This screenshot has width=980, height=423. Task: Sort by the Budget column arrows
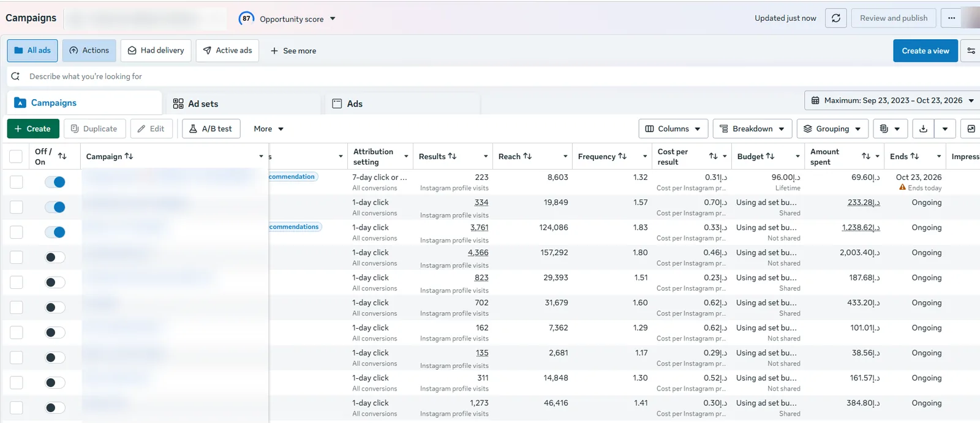coord(770,156)
